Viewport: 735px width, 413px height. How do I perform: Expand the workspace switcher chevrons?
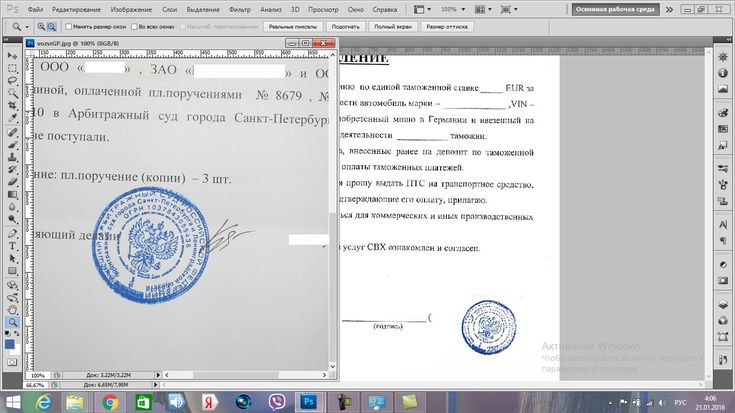(669, 9)
